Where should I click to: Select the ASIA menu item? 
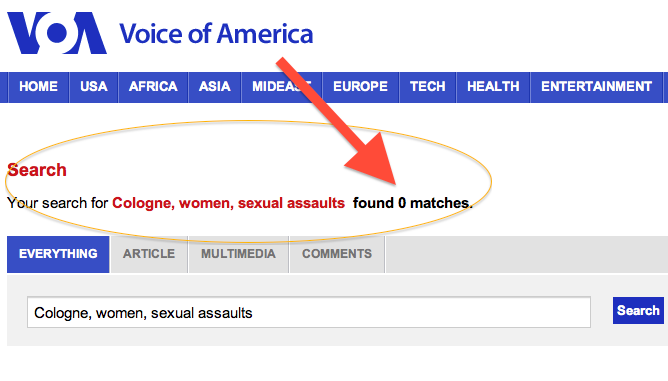click(215, 87)
